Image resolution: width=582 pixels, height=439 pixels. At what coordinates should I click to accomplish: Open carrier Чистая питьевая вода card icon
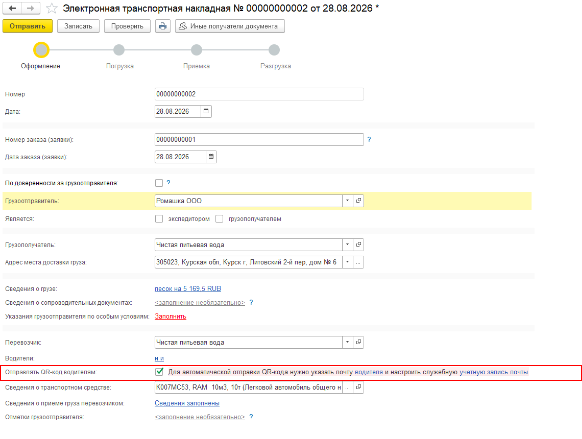click(x=358, y=342)
